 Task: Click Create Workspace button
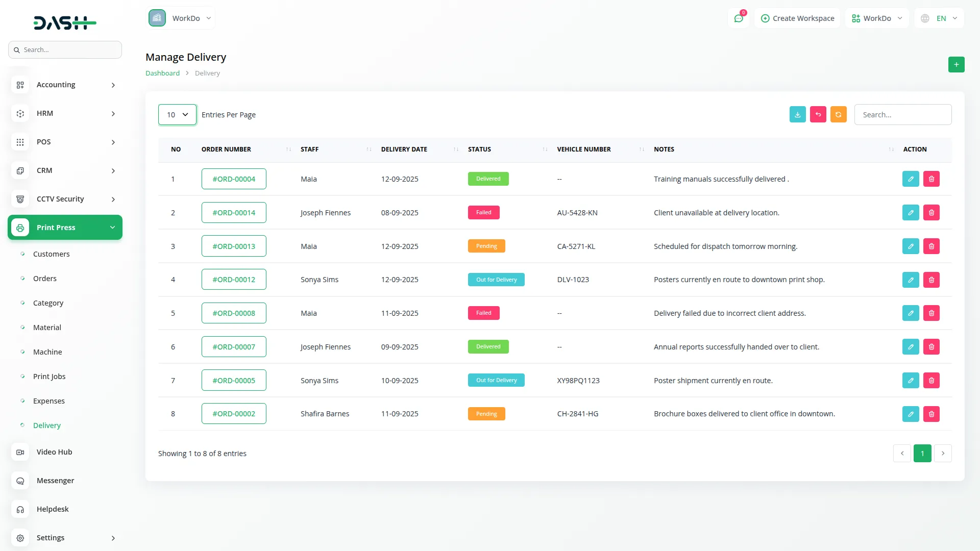(797, 18)
